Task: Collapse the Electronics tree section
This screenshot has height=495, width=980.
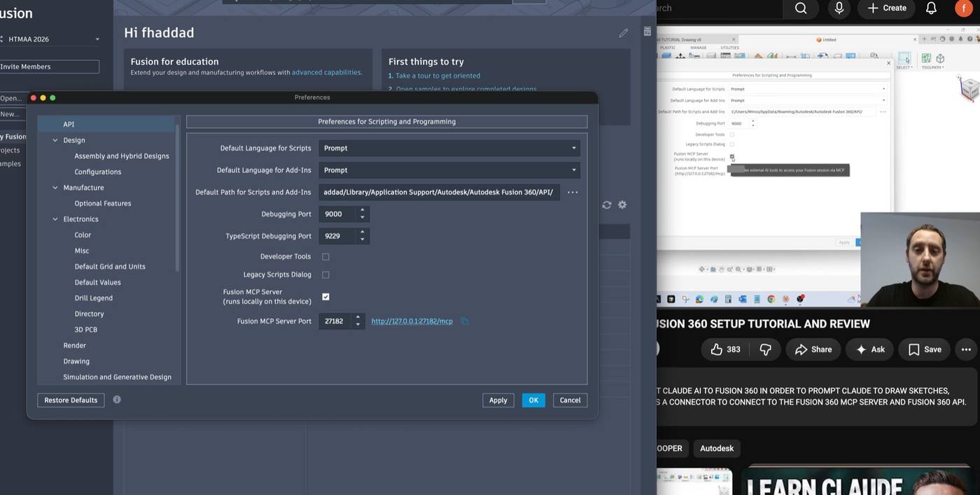Action: pyautogui.click(x=55, y=219)
